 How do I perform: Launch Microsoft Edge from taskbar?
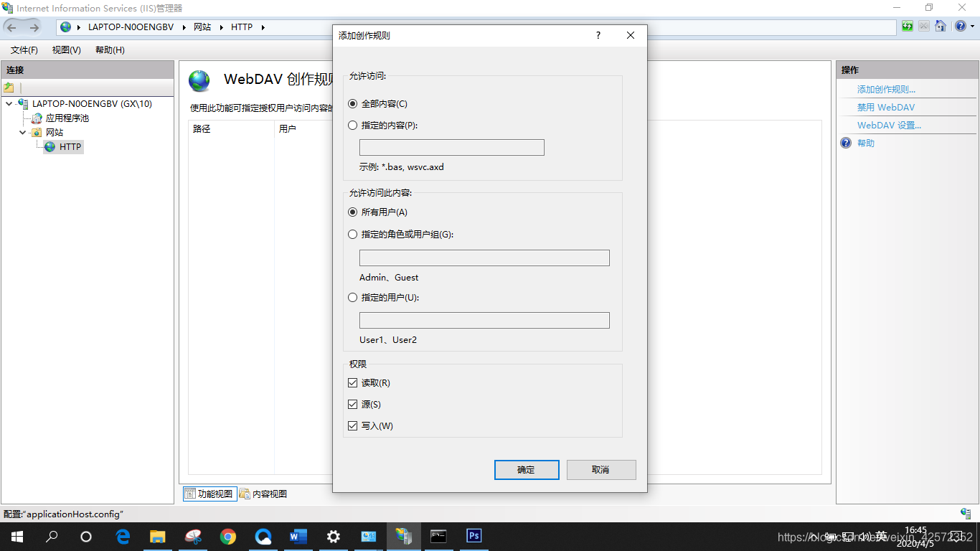click(x=123, y=537)
